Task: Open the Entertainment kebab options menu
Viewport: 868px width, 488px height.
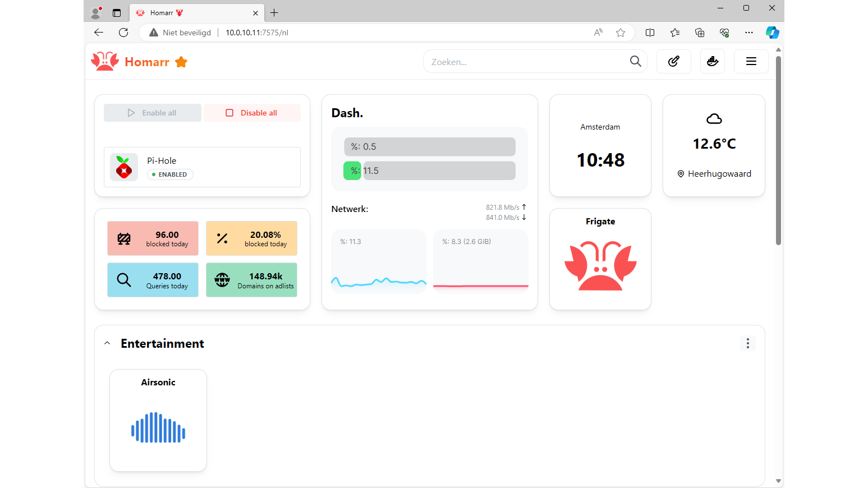Action: pos(747,343)
